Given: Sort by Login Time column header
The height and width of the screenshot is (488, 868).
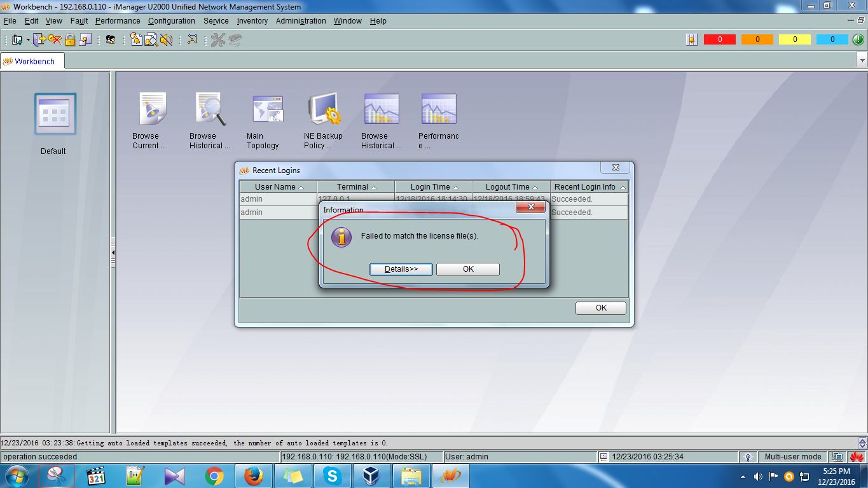Looking at the screenshot, I should (433, 187).
